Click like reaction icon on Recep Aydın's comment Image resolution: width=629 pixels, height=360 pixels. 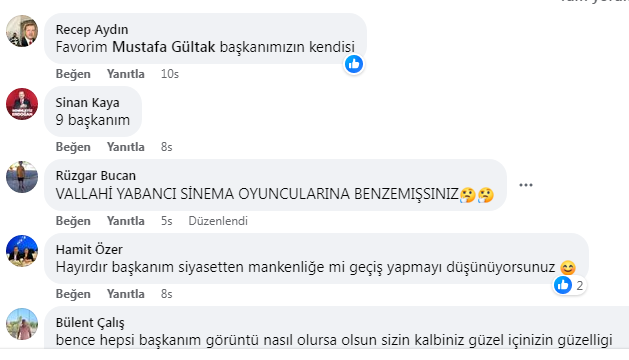pyautogui.click(x=354, y=64)
